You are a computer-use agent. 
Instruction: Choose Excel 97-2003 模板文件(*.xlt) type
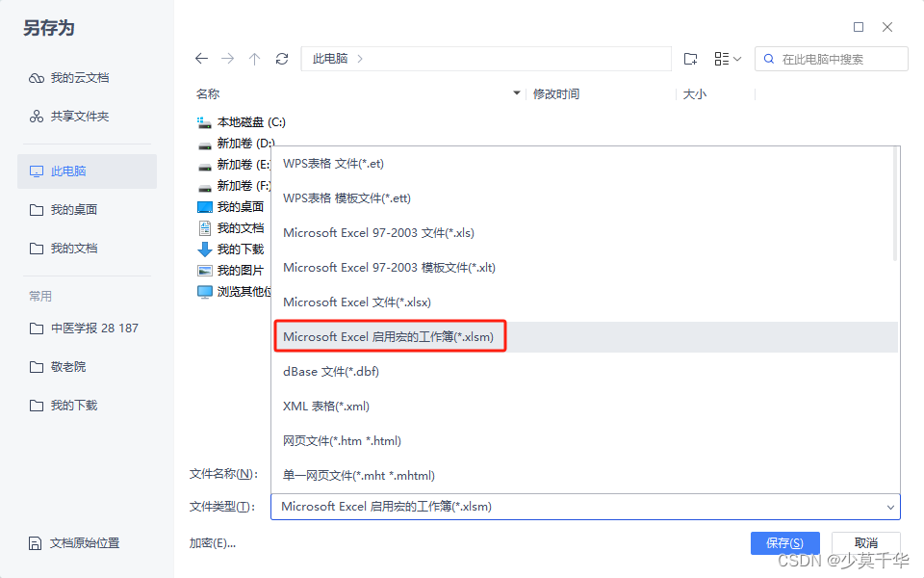(x=584, y=268)
